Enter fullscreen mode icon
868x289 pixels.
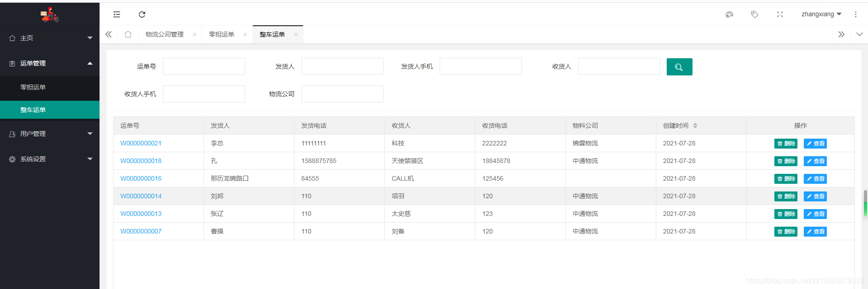tap(780, 14)
